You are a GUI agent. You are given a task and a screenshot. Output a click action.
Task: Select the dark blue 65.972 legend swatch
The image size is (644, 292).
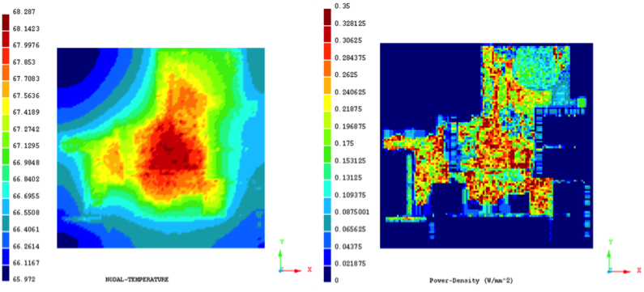[x=6, y=273]
